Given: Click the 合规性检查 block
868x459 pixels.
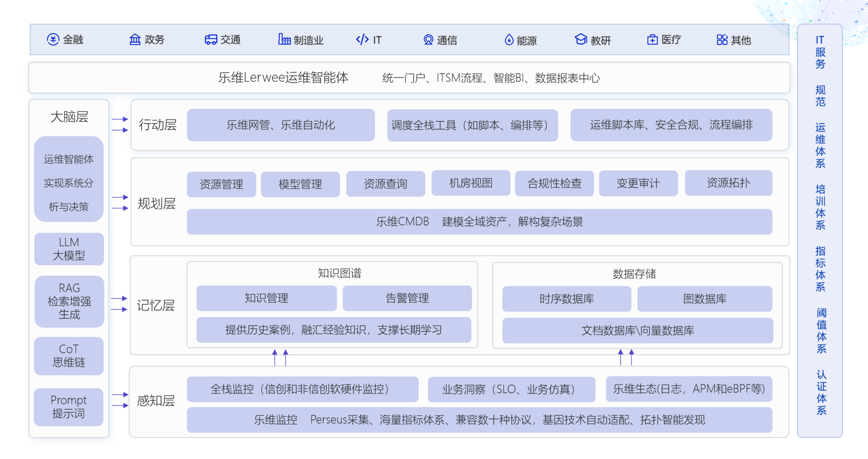Looking at the screenshot, I should pyautogui.click(x=554, y=183).
